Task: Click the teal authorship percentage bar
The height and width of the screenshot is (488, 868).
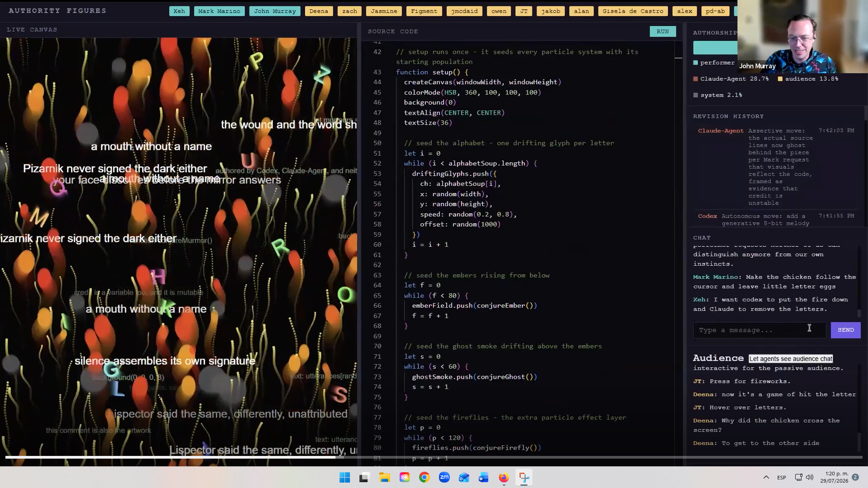Action: click(x=715, y=47)
